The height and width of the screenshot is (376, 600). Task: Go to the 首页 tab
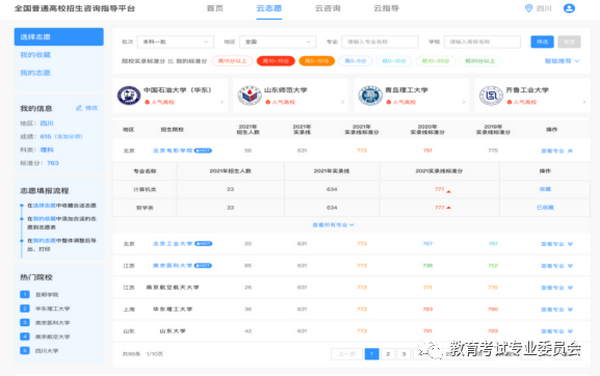tap(215, 8)
